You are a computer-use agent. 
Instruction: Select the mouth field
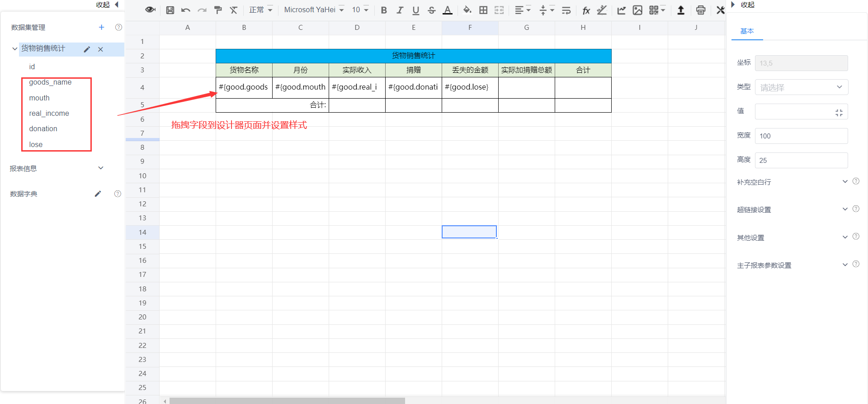pos(39,98)
